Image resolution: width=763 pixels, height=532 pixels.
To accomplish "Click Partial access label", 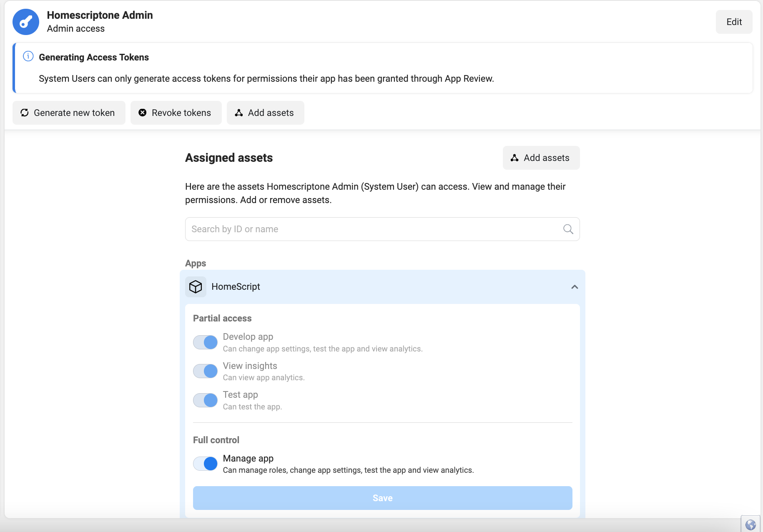I will tap(222, 318).
